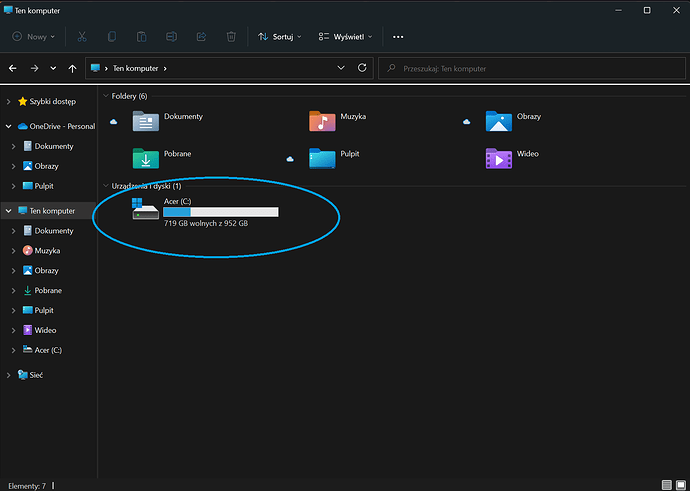
Task: Go up one level with up arrow
Action: point(73,68)
